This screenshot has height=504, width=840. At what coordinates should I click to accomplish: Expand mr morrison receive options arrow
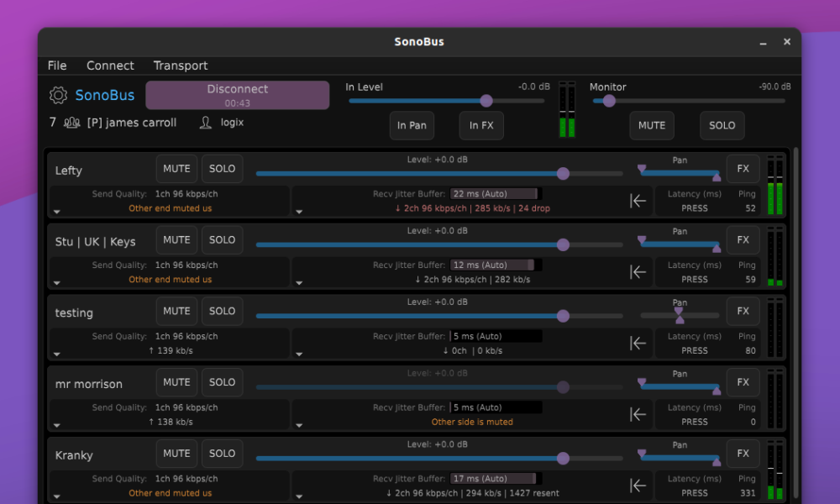[299, 425]
